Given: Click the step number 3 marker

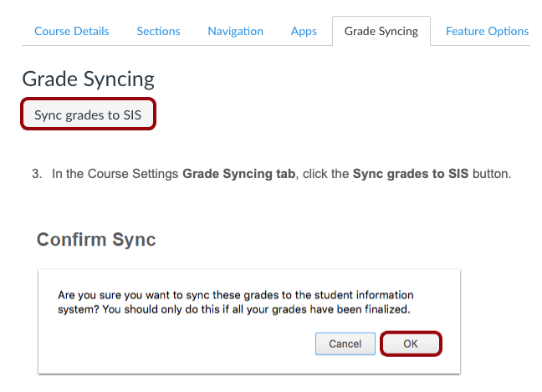Looking at the screenshot, I should coord(36,174).
